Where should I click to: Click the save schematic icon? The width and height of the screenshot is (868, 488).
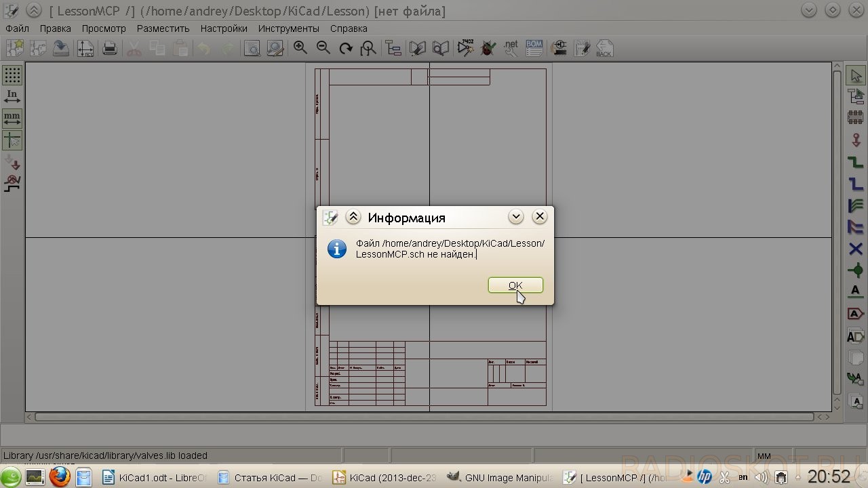pyautogui.click(x=61, y=48)
